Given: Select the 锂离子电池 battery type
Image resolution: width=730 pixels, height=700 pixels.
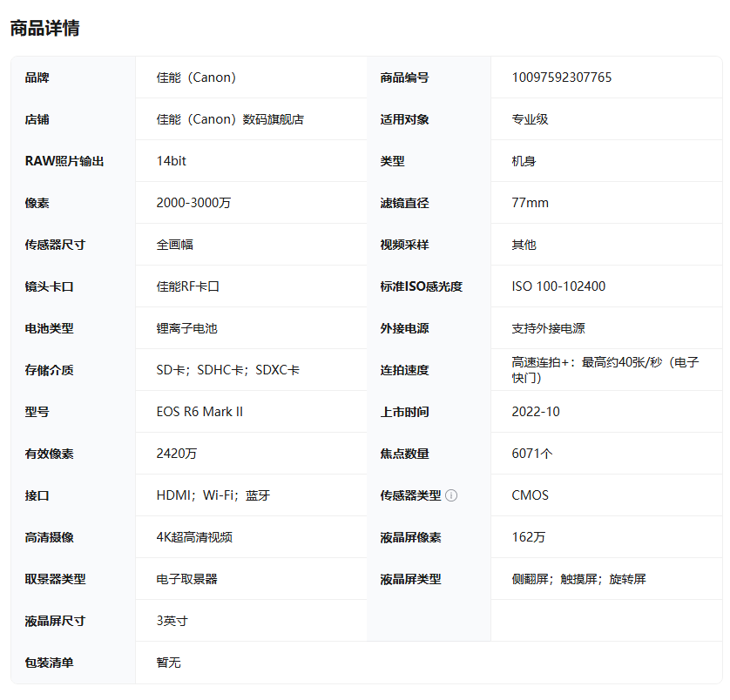Looking at the screenshot, I should pos(186,328).
